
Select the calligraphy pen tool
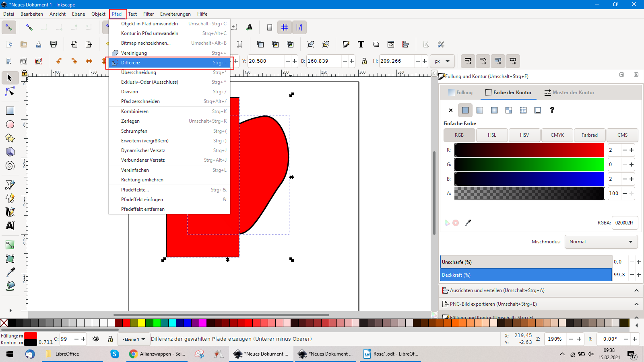pos(10,212)
